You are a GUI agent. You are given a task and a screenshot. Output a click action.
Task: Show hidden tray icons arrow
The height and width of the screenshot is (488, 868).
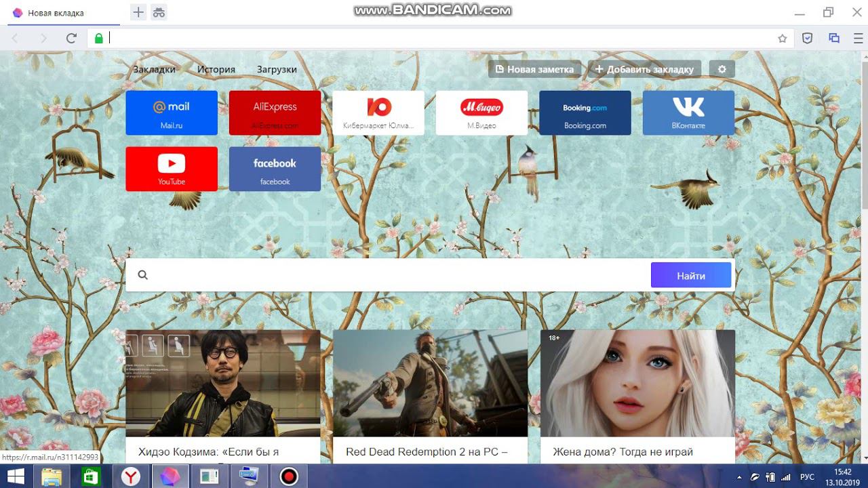(740, 477)
